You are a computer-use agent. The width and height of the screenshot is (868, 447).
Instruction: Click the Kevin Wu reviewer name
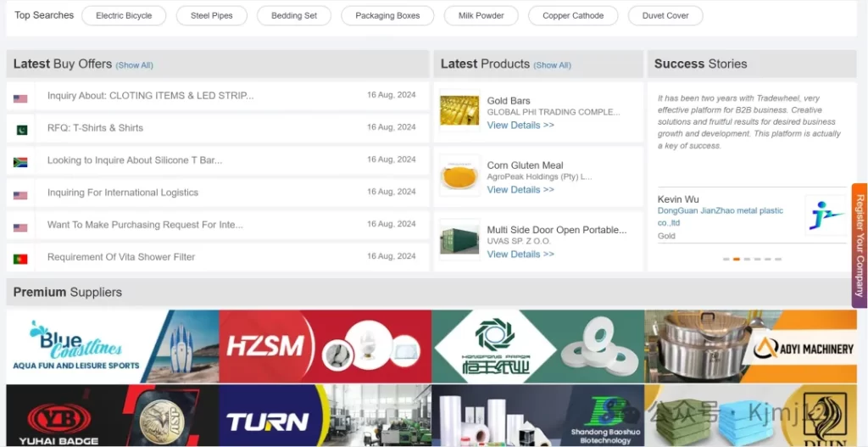tap(678, 199)
